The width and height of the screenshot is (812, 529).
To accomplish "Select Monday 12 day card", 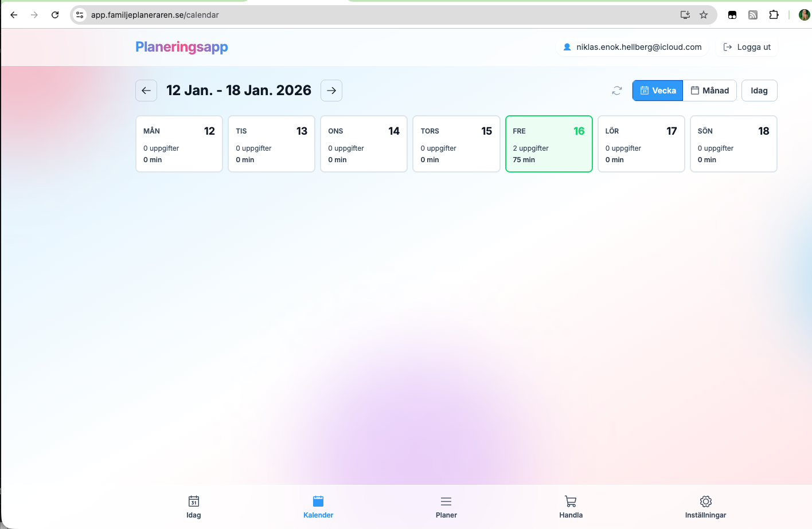I will pyautogui.click(x=179, y=144).
